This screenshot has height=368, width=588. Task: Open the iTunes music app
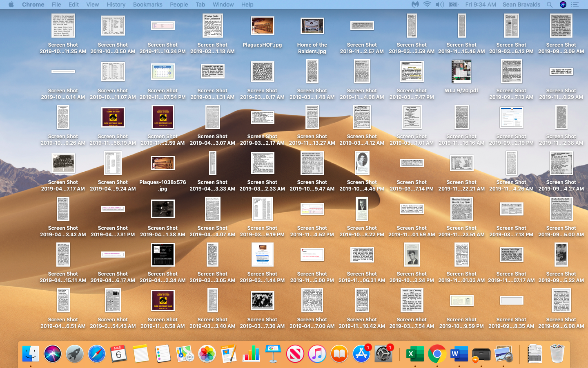pyautogui.click(x=317, y=354)
